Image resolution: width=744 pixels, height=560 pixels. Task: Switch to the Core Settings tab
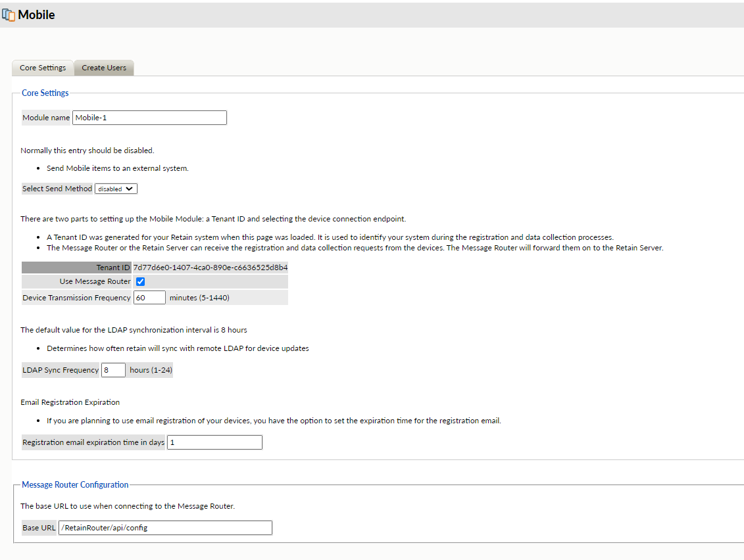click(43, 68)
